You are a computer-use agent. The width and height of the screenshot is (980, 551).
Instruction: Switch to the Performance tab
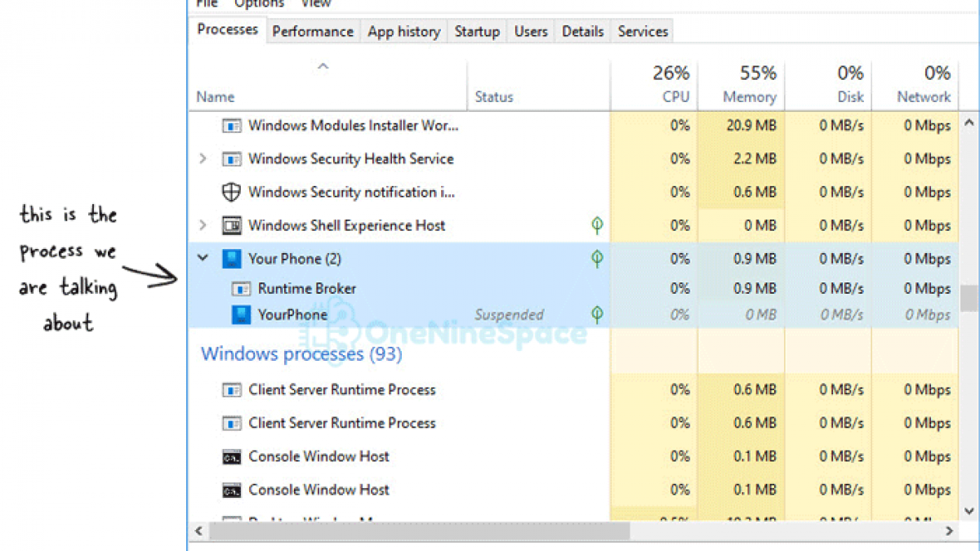pyautogui.click(x=313, y=32)
